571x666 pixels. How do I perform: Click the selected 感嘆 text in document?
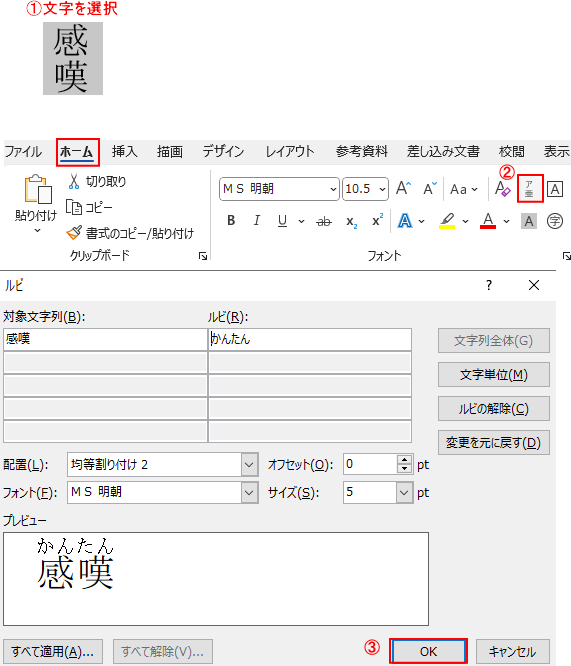[73, 58]
